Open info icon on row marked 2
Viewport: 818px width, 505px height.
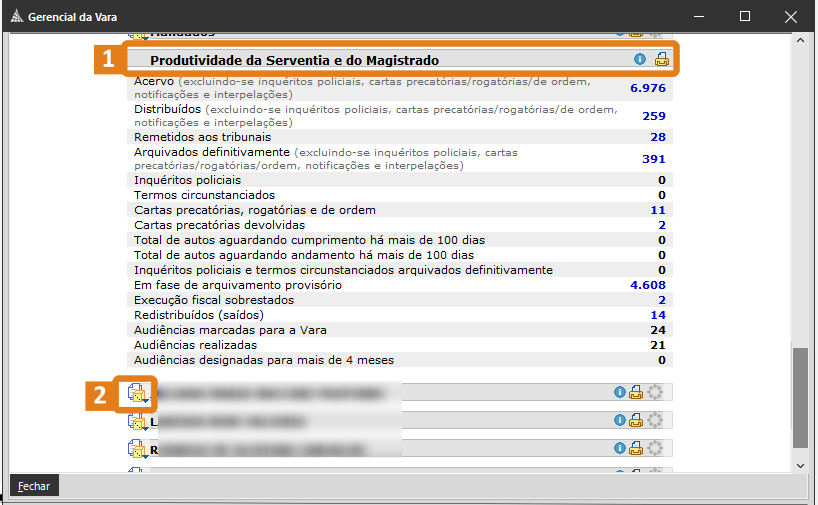coord(619,393)
